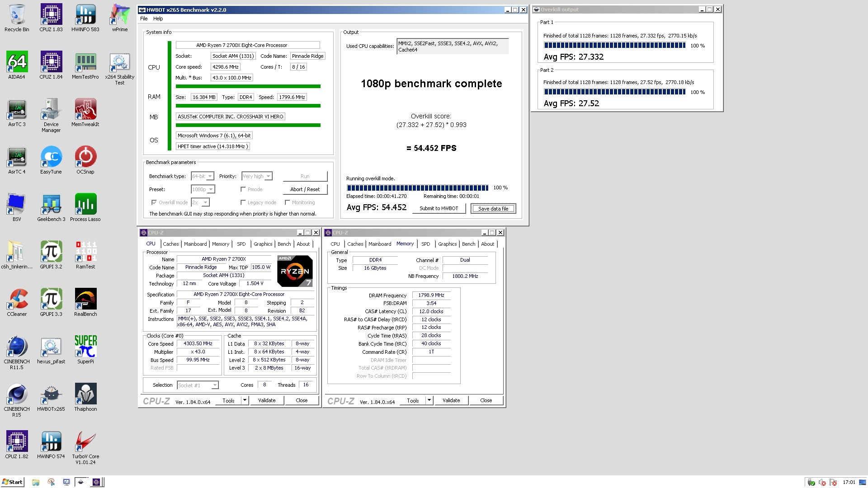Image resolution: width=868 pixels, height=488 pixels.
Task: Toggle the Monitoring checkbox
Action: (288, 202)
